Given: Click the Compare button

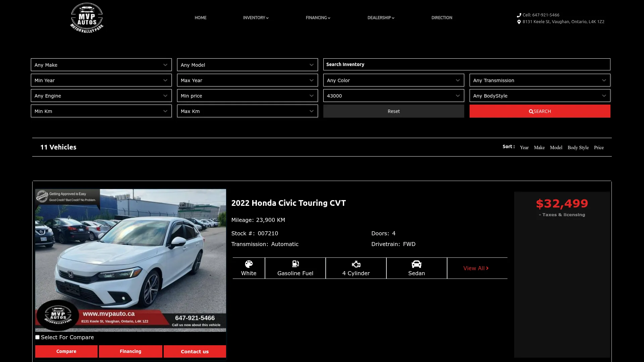Looking at the screenshot, I should tap(66, 351).
